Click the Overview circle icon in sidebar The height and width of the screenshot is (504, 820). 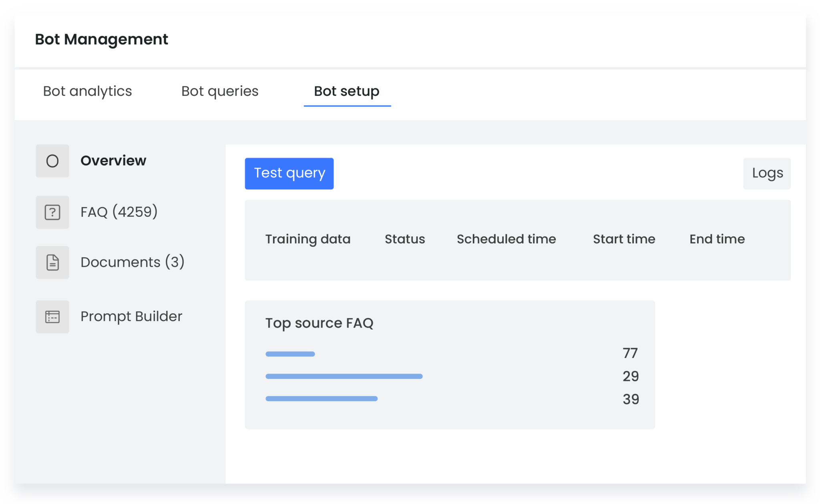52,161
